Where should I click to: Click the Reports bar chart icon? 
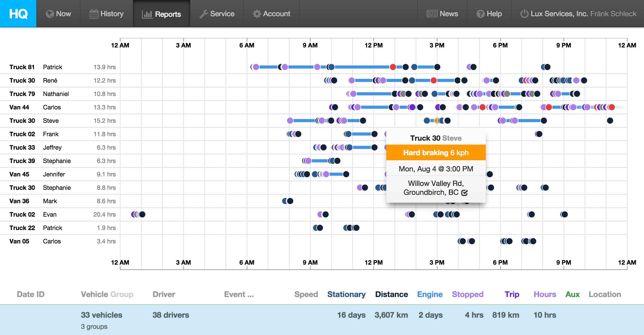(x=147, y=14)
